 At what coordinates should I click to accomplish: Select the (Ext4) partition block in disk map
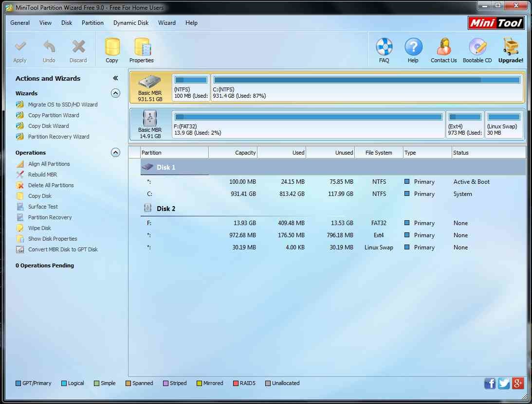[465, 124]
